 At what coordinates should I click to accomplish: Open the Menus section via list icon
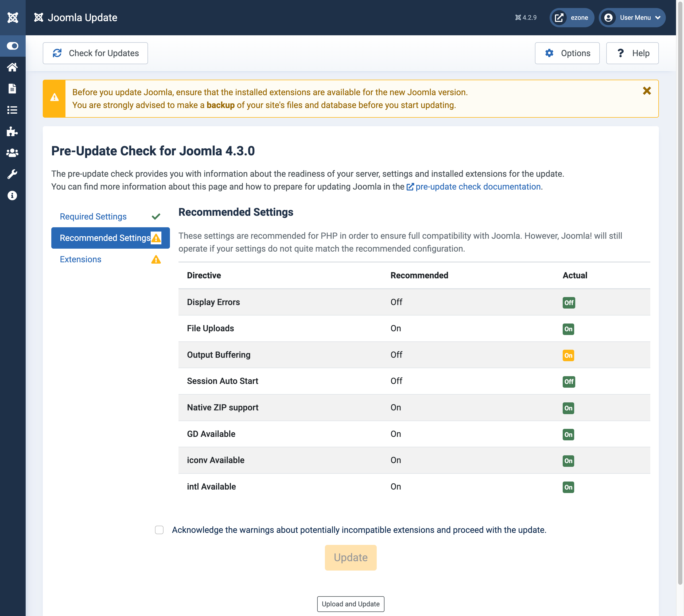click(13, 110)
